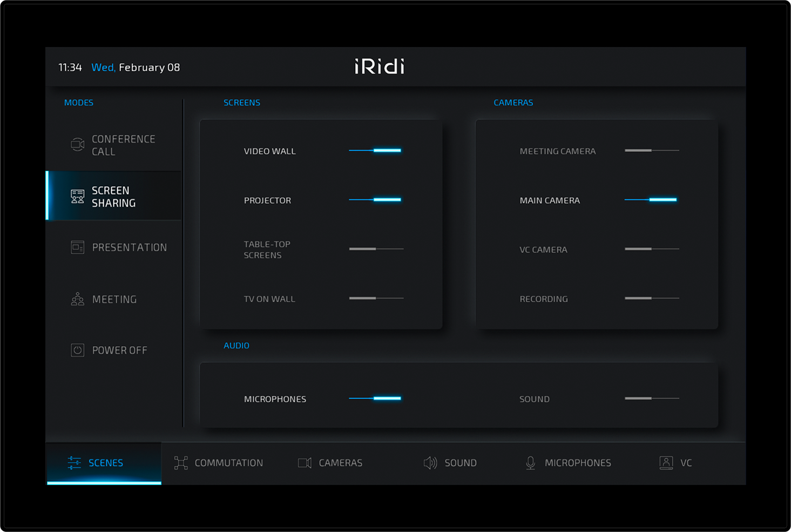Click the Presentation mode icon
This screenshot has height=532, width=791.
point(78,247)
